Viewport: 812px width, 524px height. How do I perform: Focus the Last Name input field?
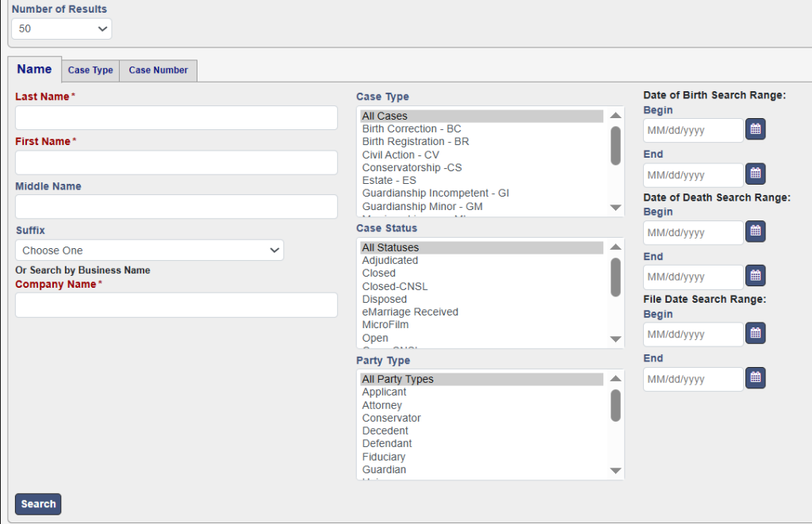point(177,118)
